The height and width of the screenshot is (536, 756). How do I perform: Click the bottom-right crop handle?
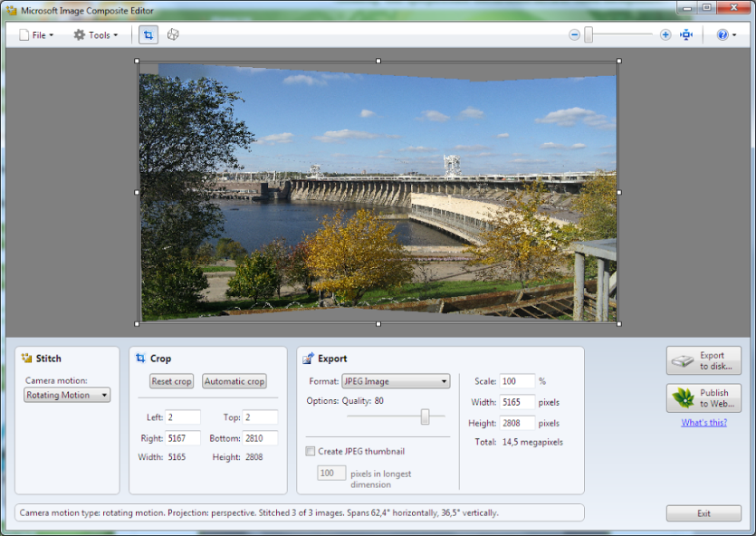(x=619, y=324)
